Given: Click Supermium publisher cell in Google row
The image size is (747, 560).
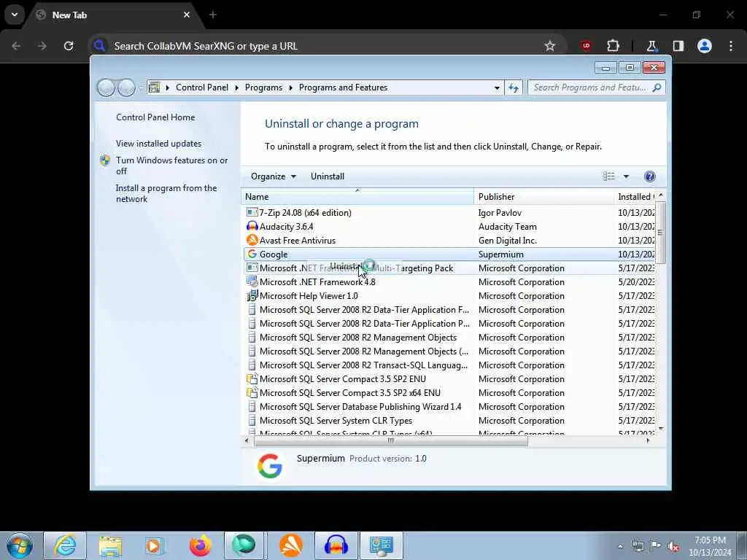Looking at the screenshot, I should 500,254.
